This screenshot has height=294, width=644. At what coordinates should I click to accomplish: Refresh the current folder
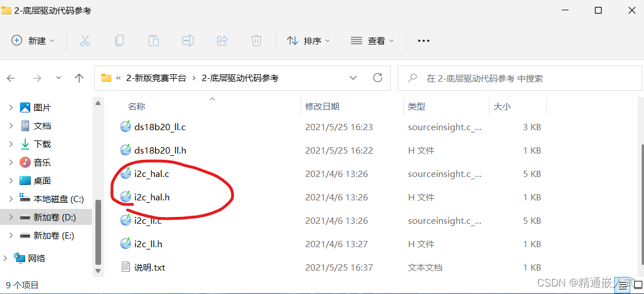378,78
